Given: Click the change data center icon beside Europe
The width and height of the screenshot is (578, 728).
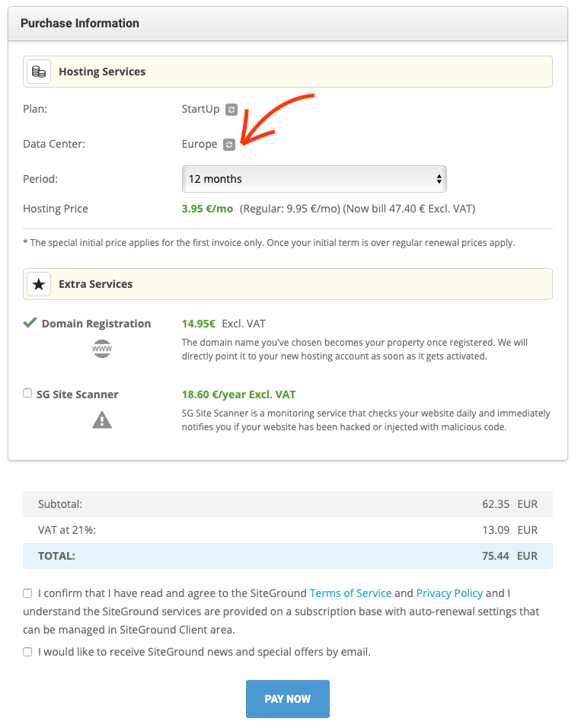Looking at the screenshot, I should [x=229, y=145].
